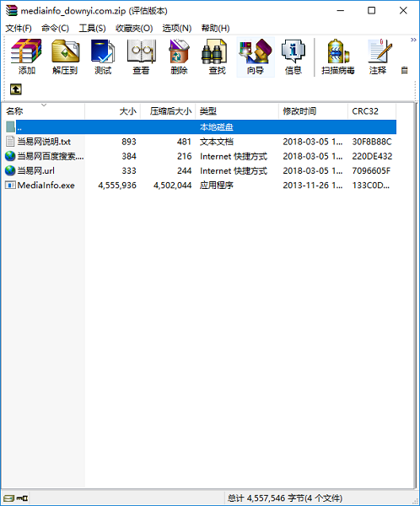Sort by 类型 column header
The width and height of the screenshot is (420, 506).
237,111
